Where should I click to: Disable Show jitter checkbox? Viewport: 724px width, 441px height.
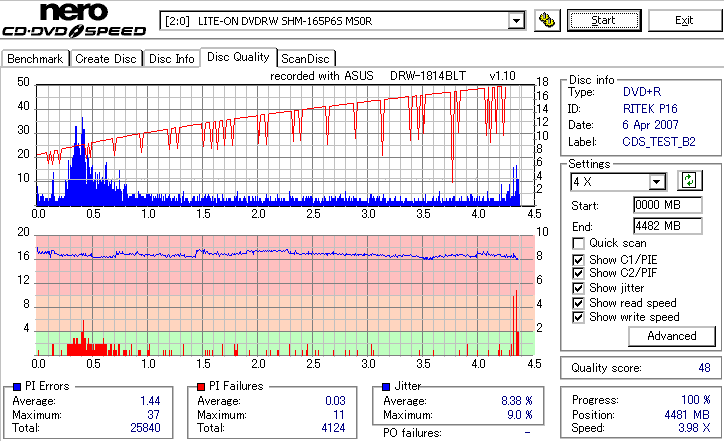click(578, 288)
